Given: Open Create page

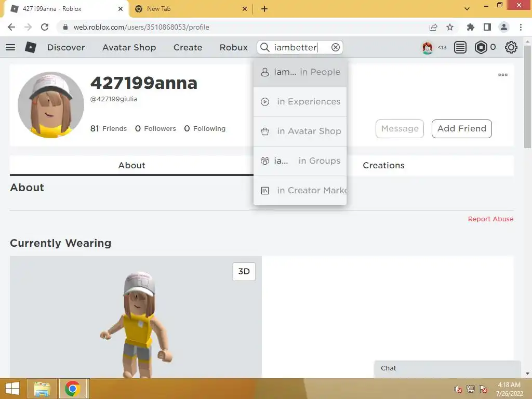Looking at the screenshot, I should [x=188, y=47].
